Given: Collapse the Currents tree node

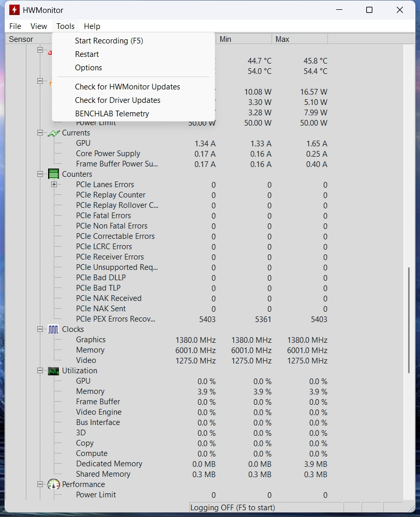Looking at the screenshot, I should pos(40,133).
